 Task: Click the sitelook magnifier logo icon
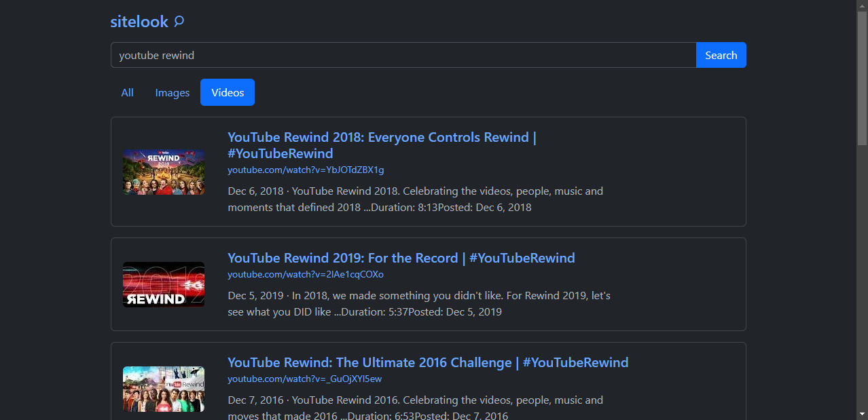click(x=179, y=22)
